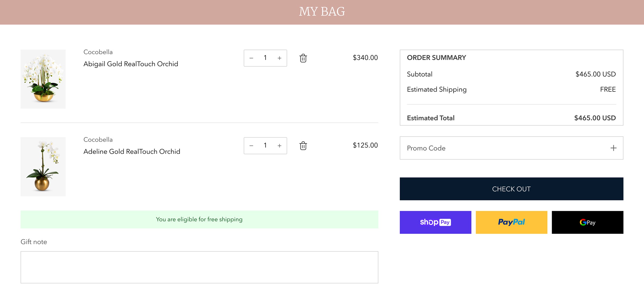Click quantity field for Adeline Gold orchid
This screenshot has height=291, width=644.
point(265,146)
